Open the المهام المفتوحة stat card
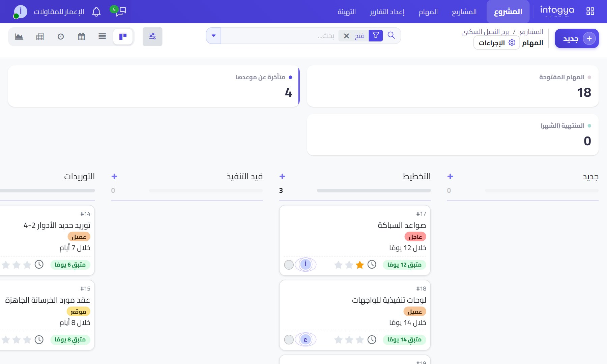 453,86
